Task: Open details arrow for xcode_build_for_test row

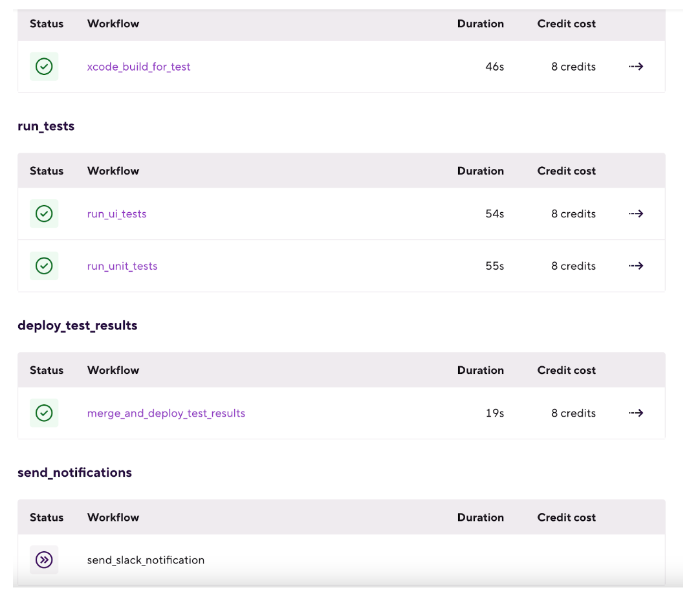Action: [635, 66]
